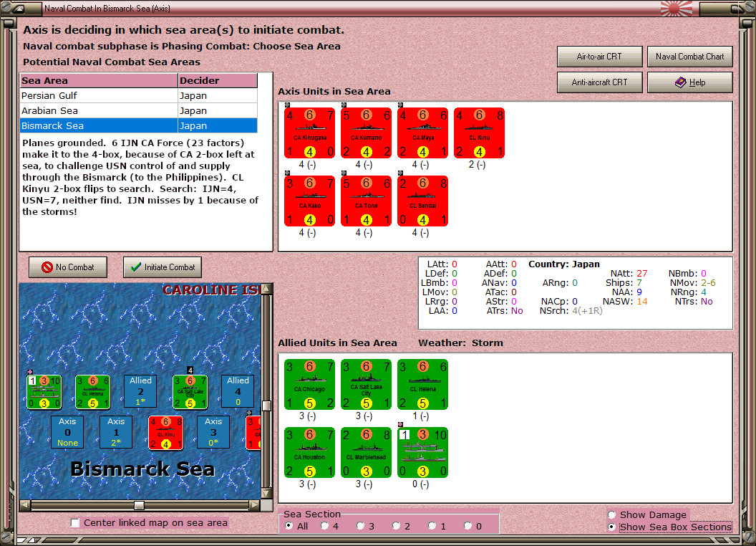Viewport: 756px width, 546px height.
Task: Select Arabian Sea sea area row
Action: click(138, 110)
